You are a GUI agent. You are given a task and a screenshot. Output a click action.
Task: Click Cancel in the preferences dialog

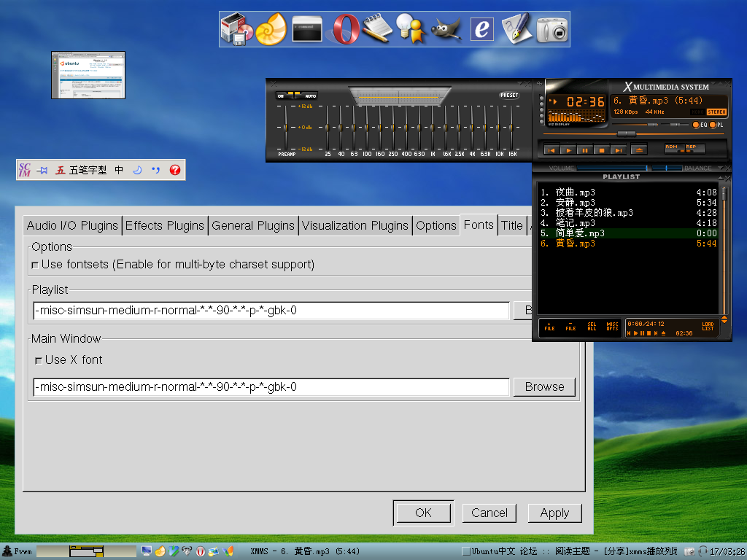(x=489, y=513)
